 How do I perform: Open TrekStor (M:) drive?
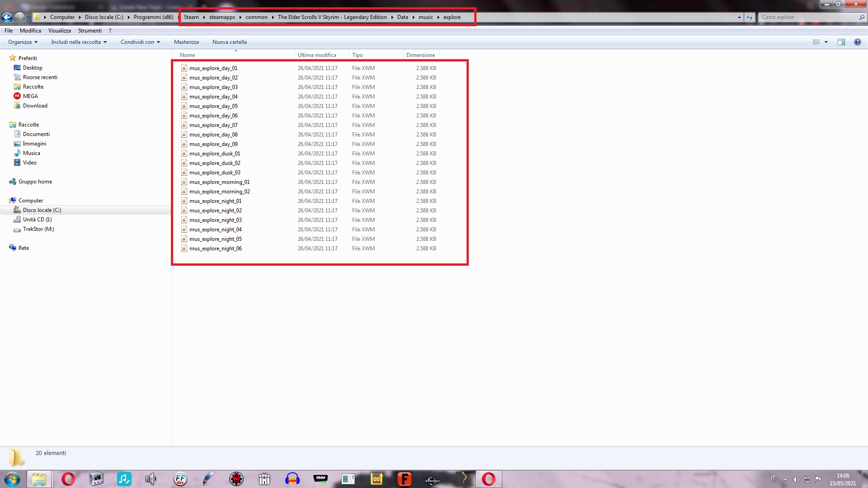pos(38,229)
